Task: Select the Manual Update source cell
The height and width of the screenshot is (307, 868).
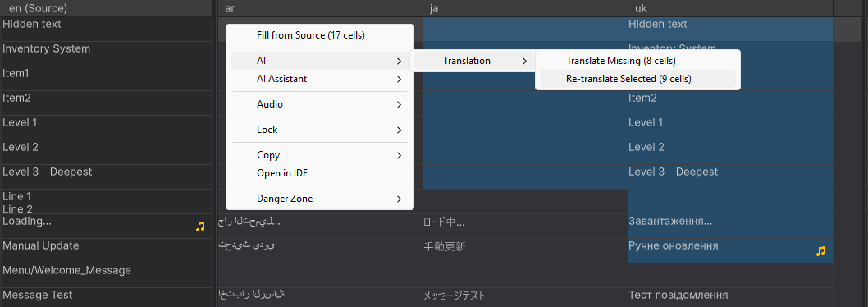Action: (107, 250)
